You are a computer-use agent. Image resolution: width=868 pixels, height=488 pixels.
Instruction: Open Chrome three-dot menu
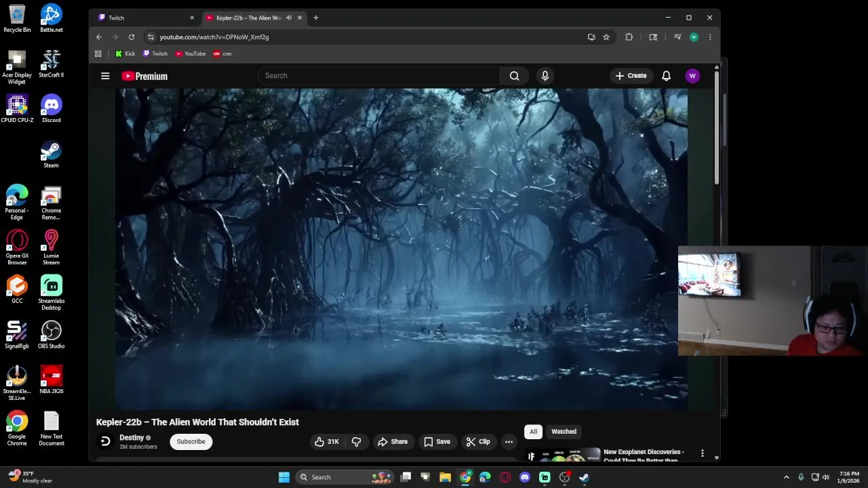710,37
